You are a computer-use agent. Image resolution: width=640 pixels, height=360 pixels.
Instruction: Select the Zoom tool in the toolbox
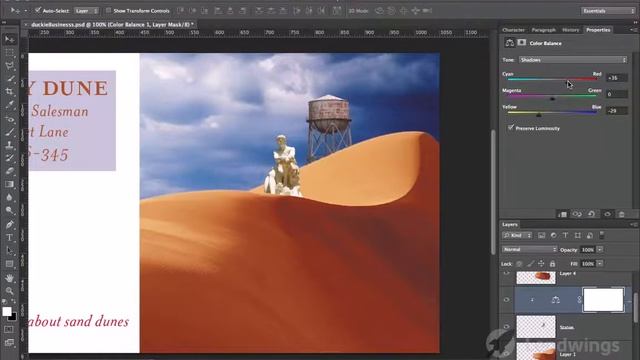(9, 291)
